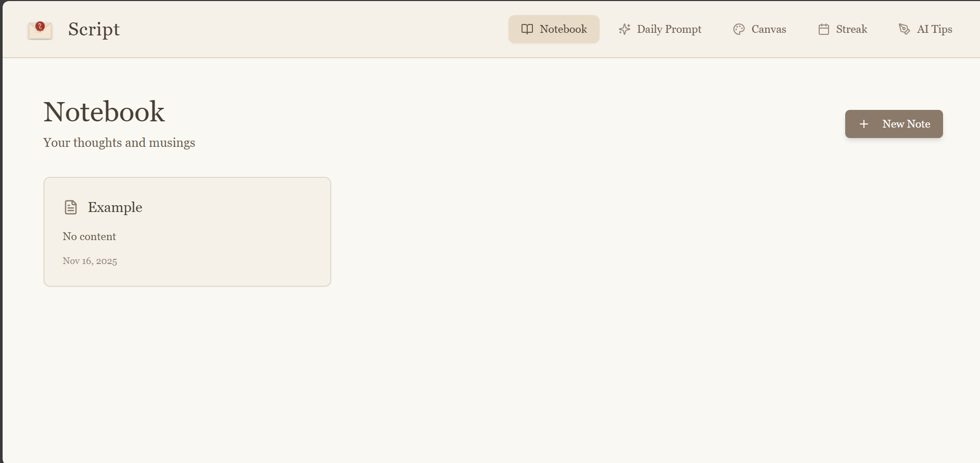
Task: Click the open book Notebook icon
Action: (527, 29)
